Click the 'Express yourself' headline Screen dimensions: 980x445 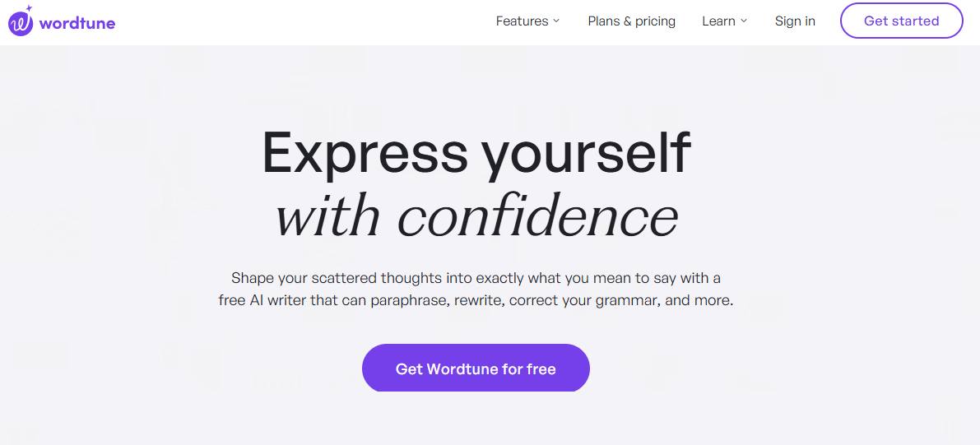click(476, 153)
